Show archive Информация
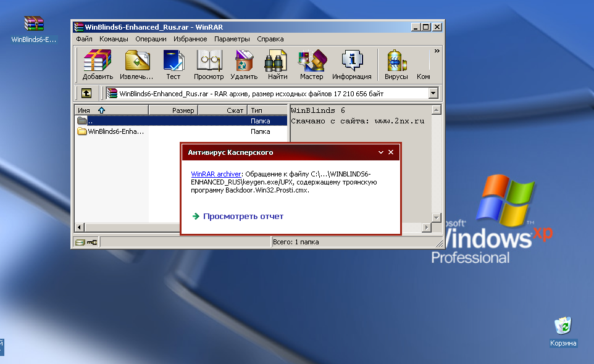594x364 pixels. coord(352,65)
